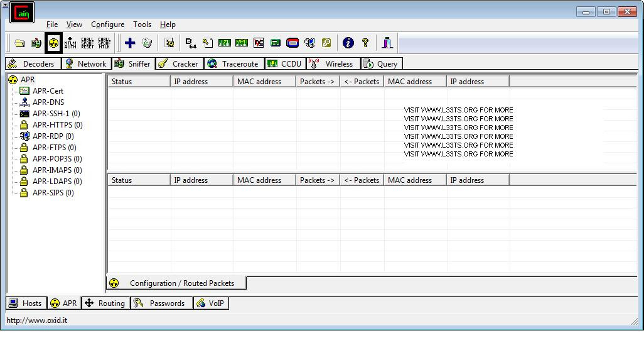Viewport: 644px width, 338px height.
Task: Select APR-LDAPS (0) in the tree
Action: click(57, 182)
